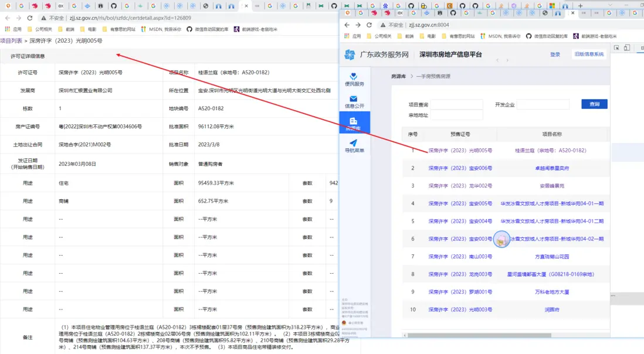This screenshot has width=644, height=354.
Task: Go back in the left browser window
Action: (x=8, y=18)
